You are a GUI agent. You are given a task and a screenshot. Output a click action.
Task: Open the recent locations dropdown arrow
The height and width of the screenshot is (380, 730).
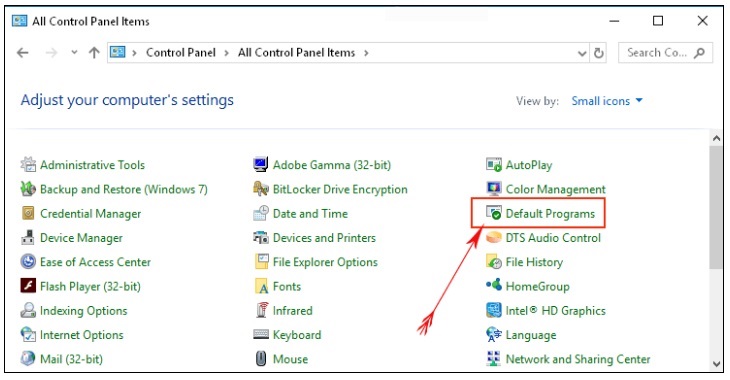coord(74,53)
